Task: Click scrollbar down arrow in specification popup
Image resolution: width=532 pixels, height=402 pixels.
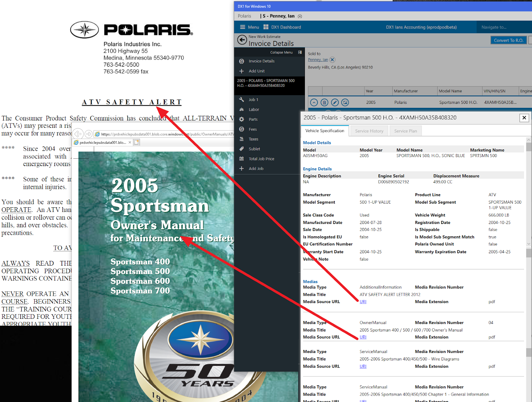Action: click(529, 244)
